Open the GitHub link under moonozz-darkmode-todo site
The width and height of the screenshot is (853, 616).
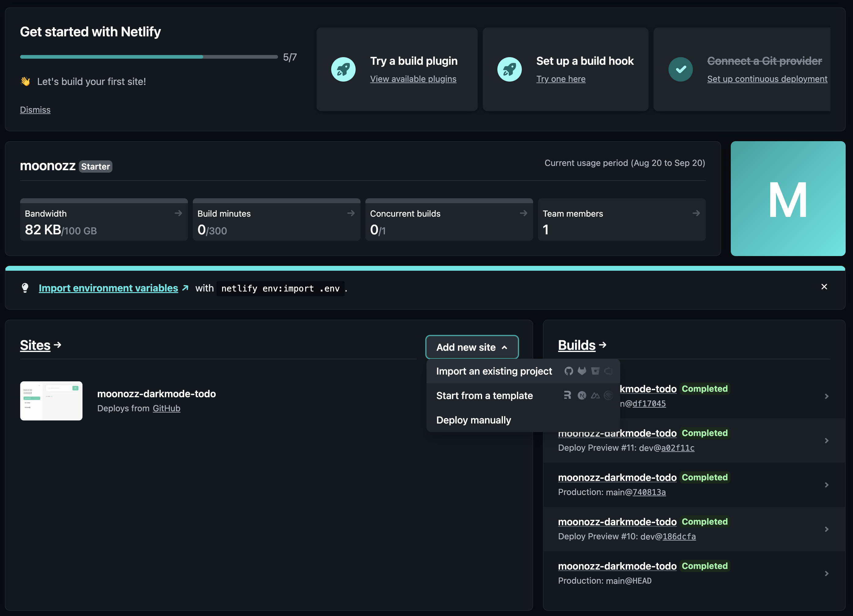[166, 409]
